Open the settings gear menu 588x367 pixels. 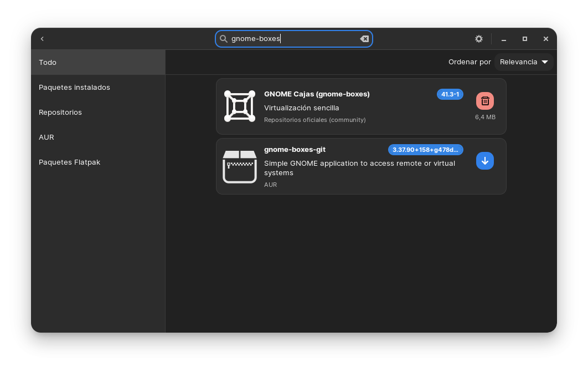(x=478, y=39)
